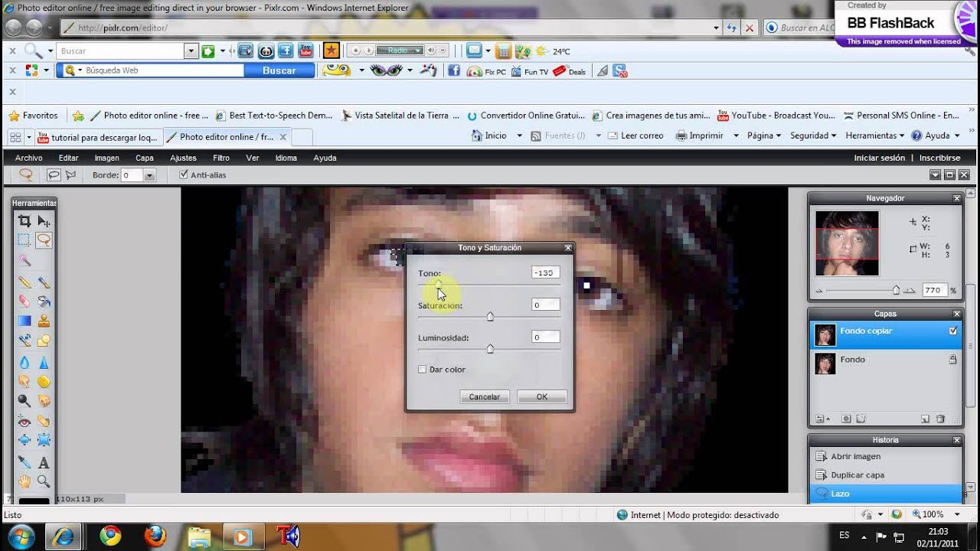This screenshot has height=551, width=980.
Task: Select the Bloat tool
Action: pos(24,440)
